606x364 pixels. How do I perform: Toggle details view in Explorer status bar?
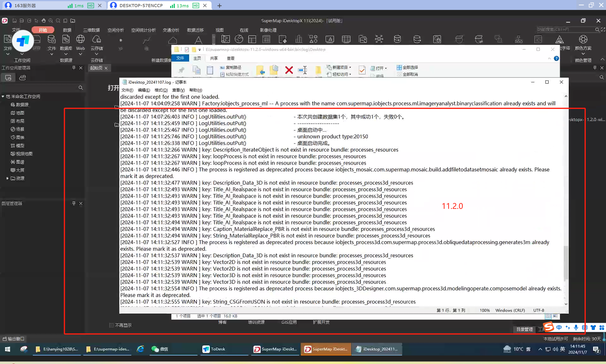click(548, 316)
